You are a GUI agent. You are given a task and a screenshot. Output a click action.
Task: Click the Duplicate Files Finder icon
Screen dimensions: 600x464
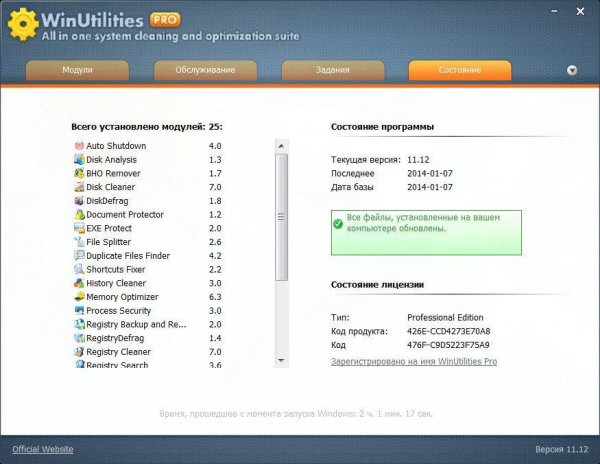point(79,256)
